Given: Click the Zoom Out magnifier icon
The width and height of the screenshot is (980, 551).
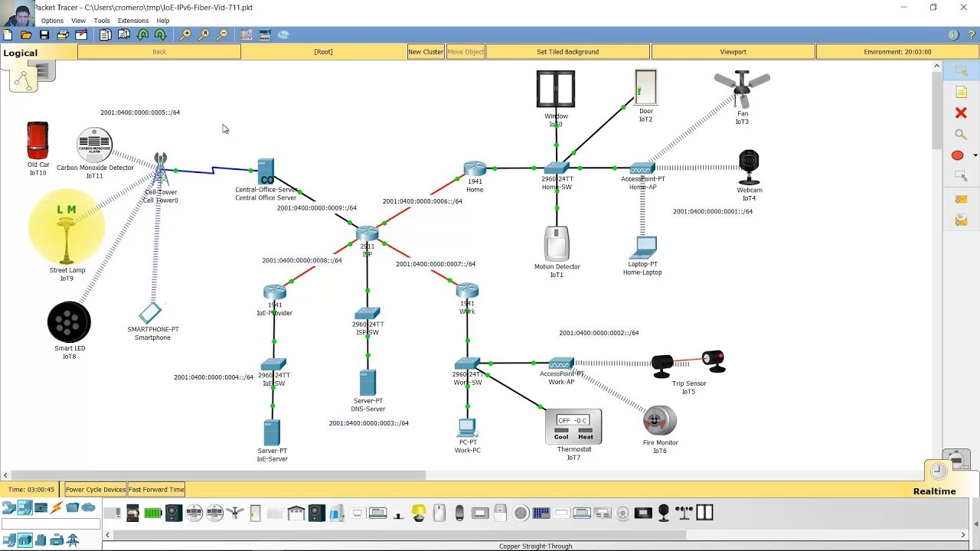Looking at the screenshot, I should 222,34.
